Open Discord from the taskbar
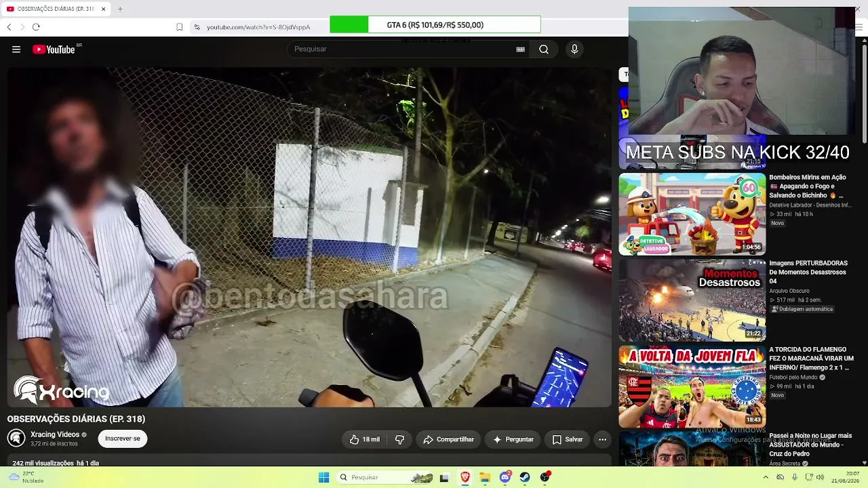 pyautogui.click(x=505, y=477)
